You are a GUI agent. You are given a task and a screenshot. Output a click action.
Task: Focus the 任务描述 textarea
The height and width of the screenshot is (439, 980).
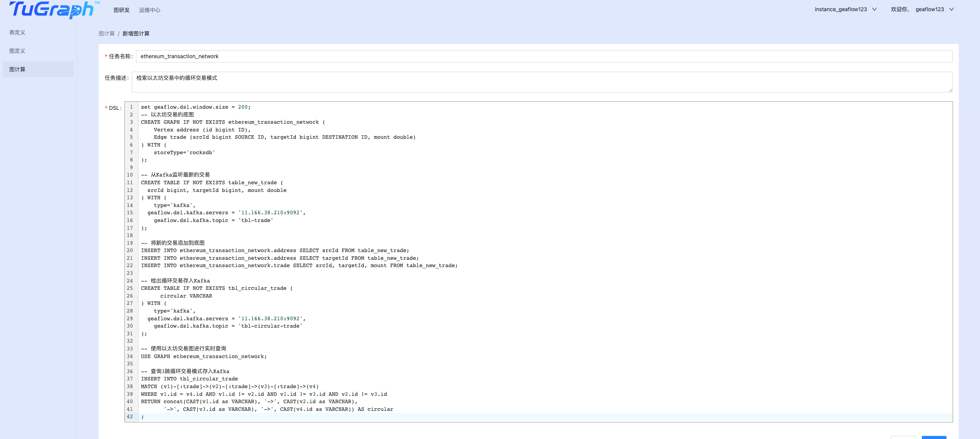tap(542, 82)
